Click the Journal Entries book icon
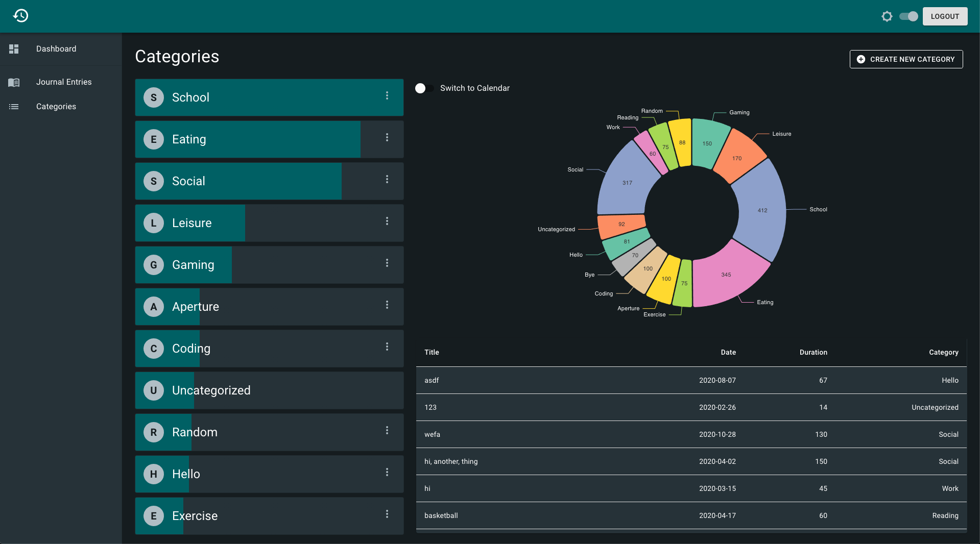The height and width of the screenshot is (544, 980). [14, 82]
